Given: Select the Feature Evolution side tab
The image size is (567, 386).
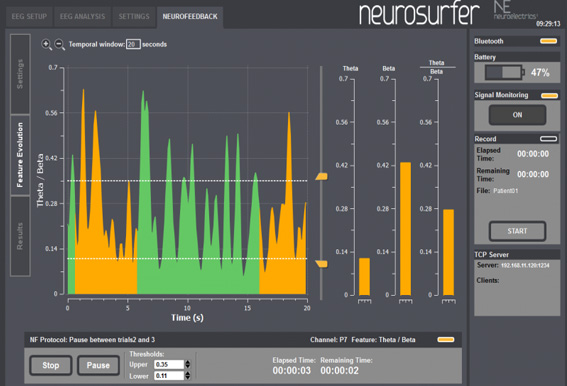Looking at the screenshot, I should pos(20,155).
